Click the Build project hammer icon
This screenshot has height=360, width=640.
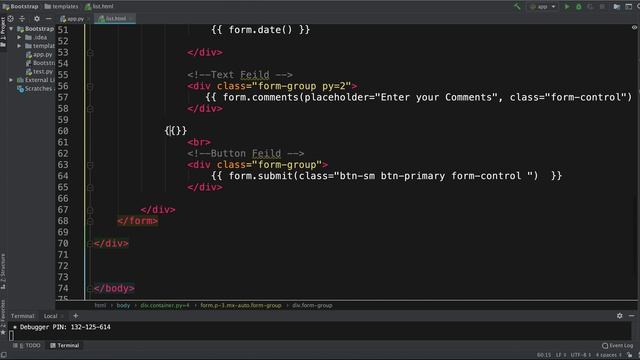(x=517, y=7)
